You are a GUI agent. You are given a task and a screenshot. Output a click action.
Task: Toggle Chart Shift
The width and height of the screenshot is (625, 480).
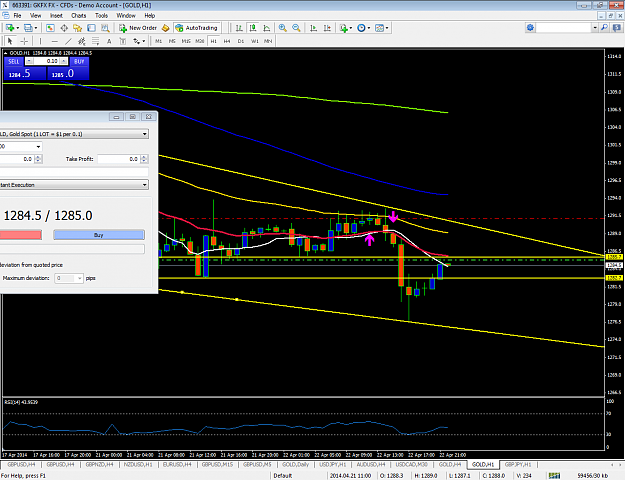click(327, 28)
